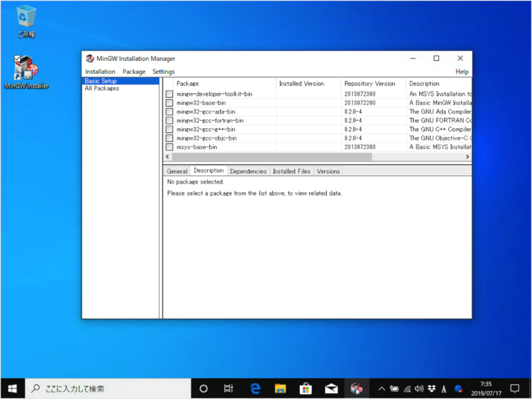The image size is (532, 399).
Task: Click the taskbar search box
Action: click(108, 389)
